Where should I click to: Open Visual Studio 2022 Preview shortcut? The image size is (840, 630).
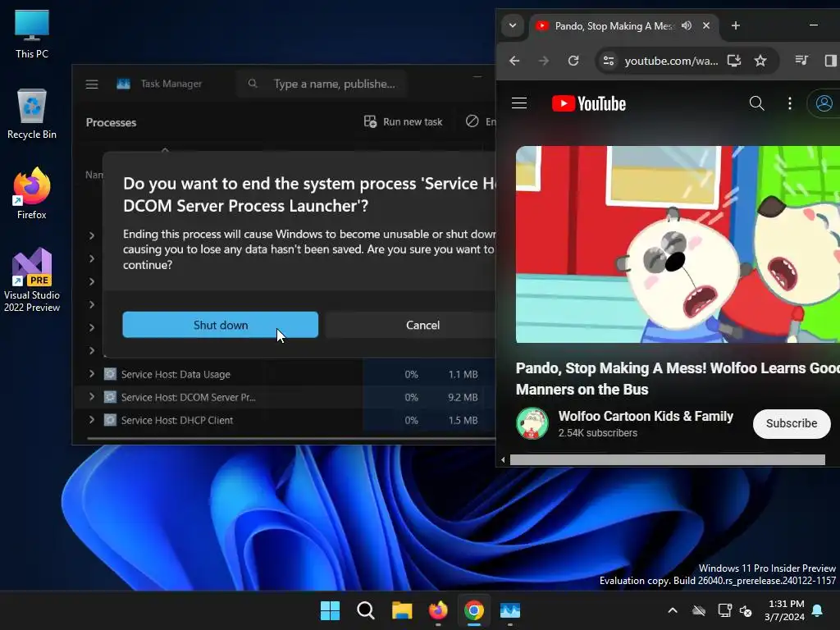click(x=32, y=281)
